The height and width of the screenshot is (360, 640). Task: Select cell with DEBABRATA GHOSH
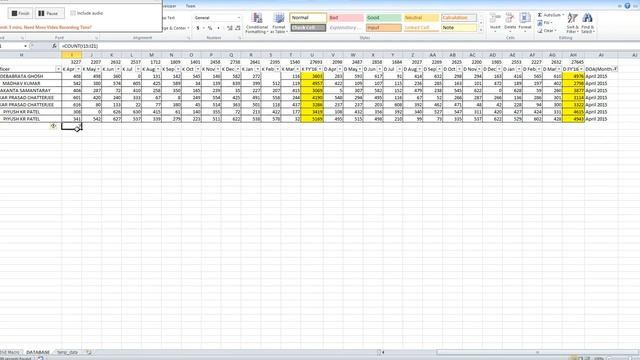click(x=31, y=76)
